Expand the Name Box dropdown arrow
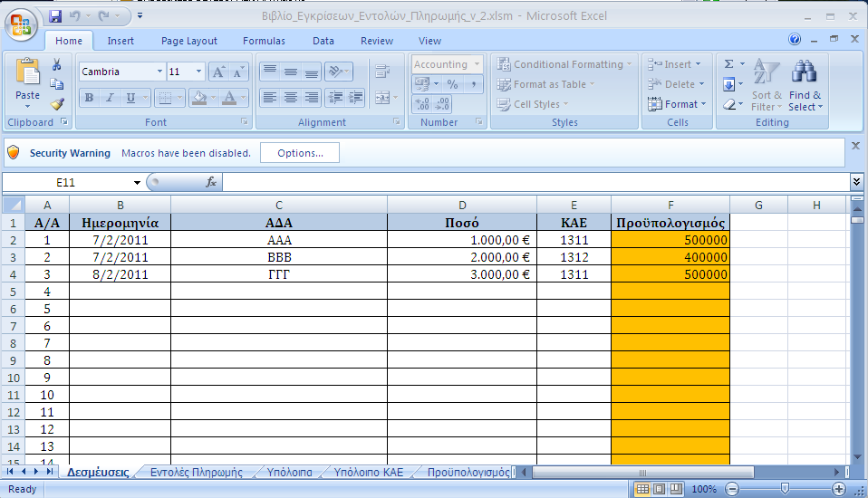 click(137, 182)
